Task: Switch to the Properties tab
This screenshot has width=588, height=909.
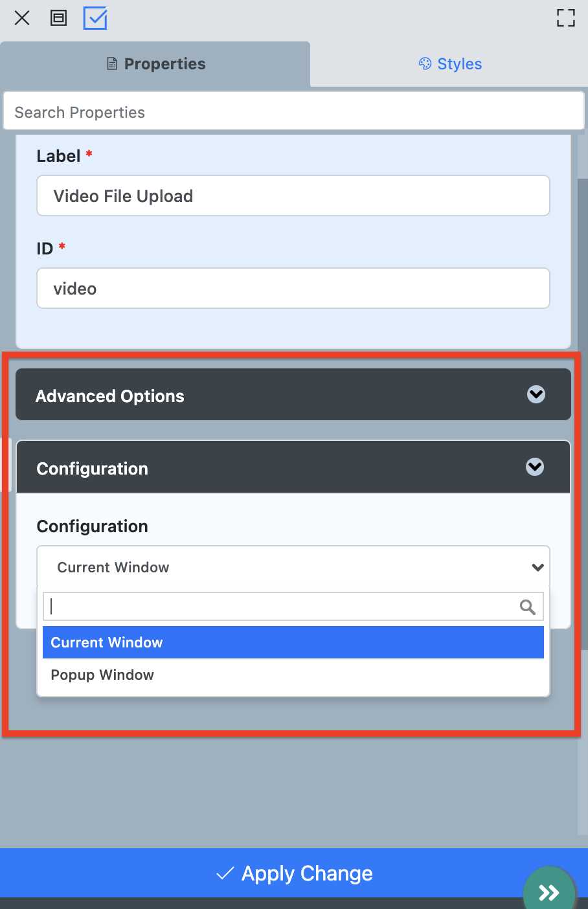Action: [x=155, y=64]
